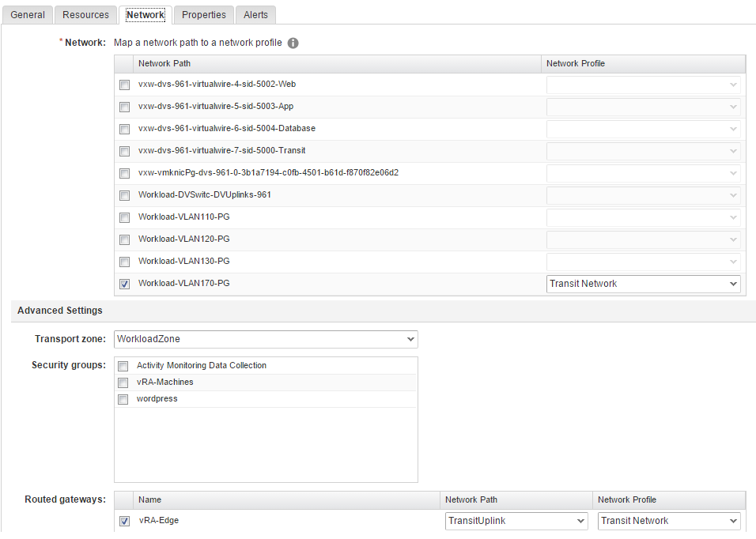Screen dimensions: 756x539
Task: Check the vxw-dvs-961-virtualwire-4-sid-5002-Web checkbox
Action: pyautogui.click(x=124, y=85)
